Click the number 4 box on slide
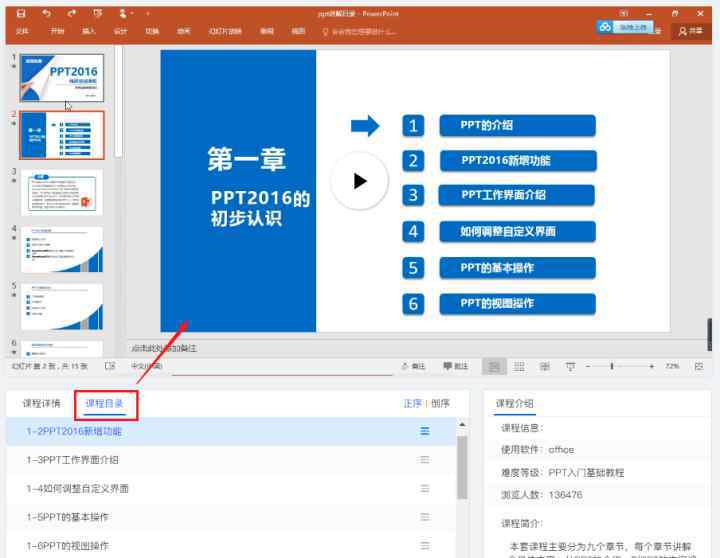The width and height of the screenshot is (720, 558). (413, 231)
